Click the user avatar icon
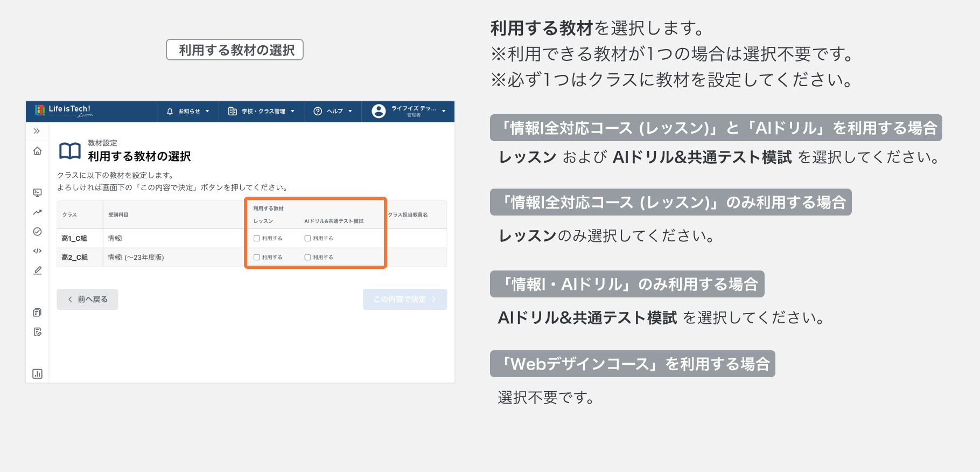Screen dimensions: 980x472 379,111
